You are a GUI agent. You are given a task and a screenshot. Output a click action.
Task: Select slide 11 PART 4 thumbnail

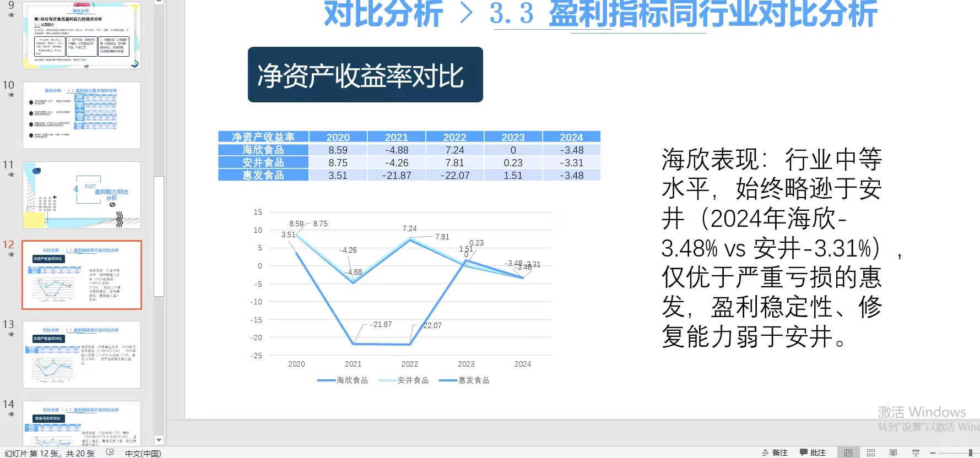click(82, 195)
